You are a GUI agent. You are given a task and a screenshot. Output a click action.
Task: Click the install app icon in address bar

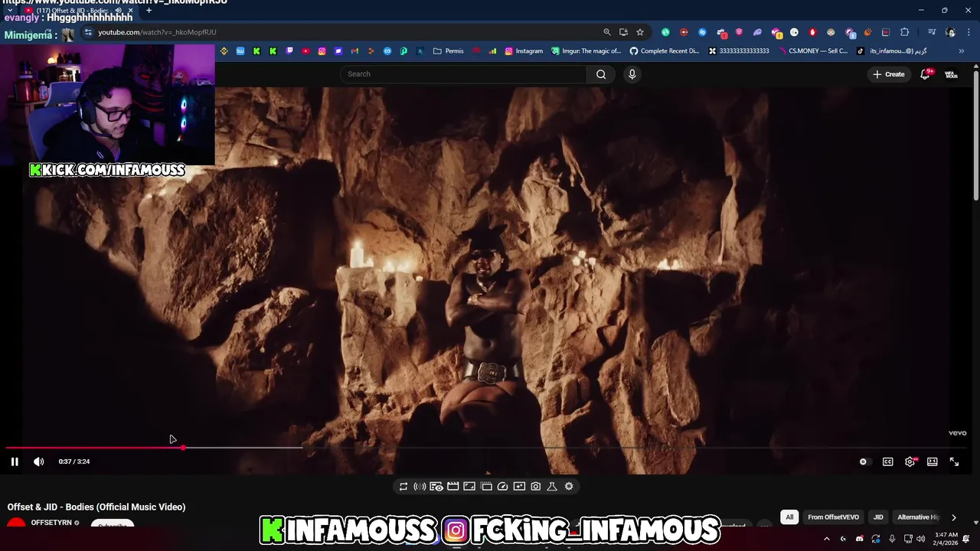click(x=623, y=32)
